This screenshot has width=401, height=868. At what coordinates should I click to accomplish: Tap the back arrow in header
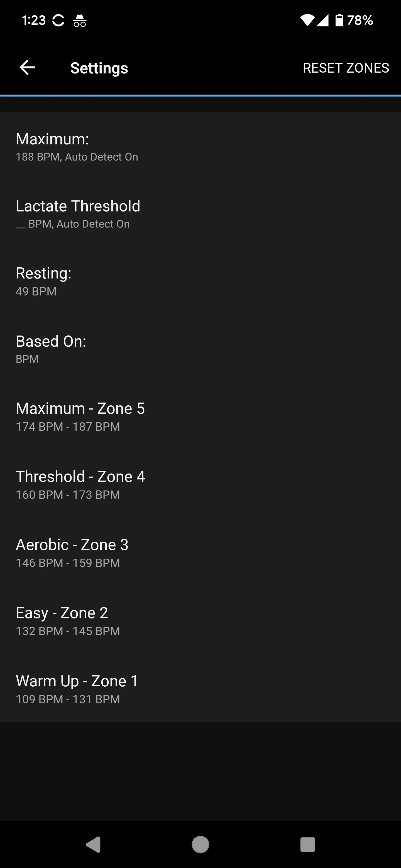point(27,67)
